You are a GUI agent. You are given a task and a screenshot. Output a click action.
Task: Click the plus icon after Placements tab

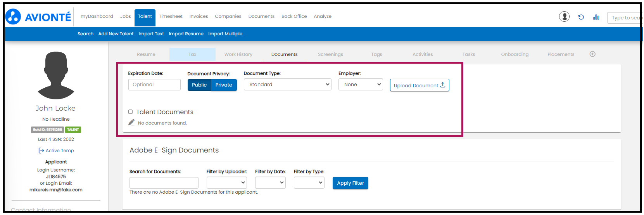(x=592, y=54)
